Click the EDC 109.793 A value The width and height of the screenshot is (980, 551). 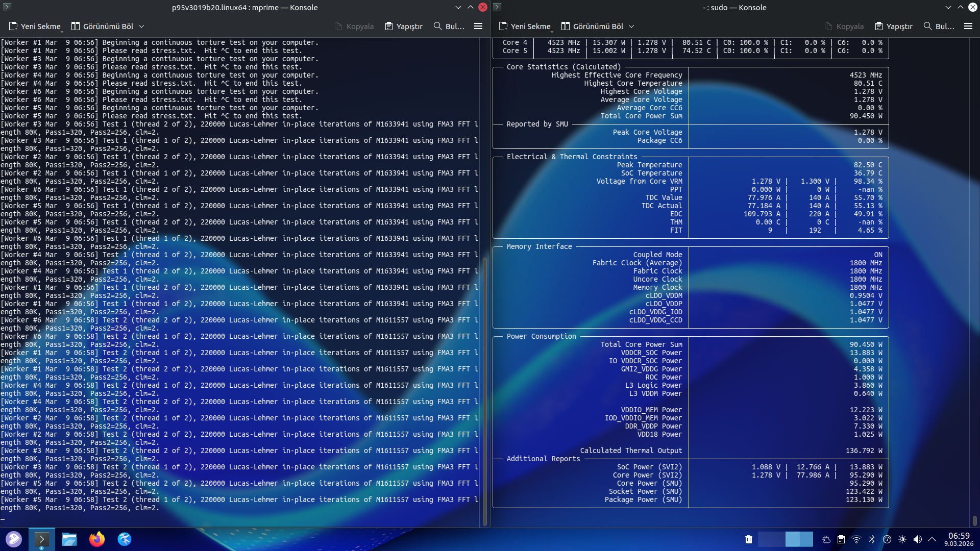click(x=762, y=214)
